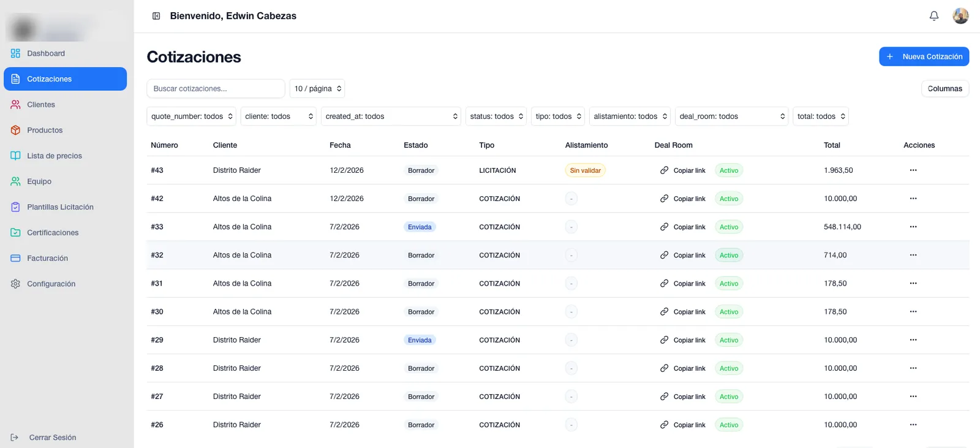The height and width of the screenshot is (448, 980).
Task: Copy Deal Room link for quote #33
Action: pos(683,227)
